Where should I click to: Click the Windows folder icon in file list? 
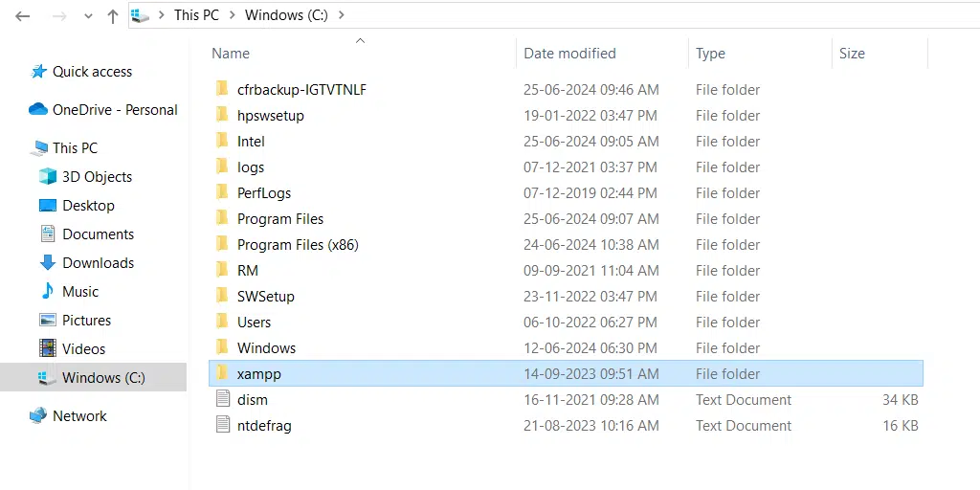pyautogui.click(x=222, y=347)
